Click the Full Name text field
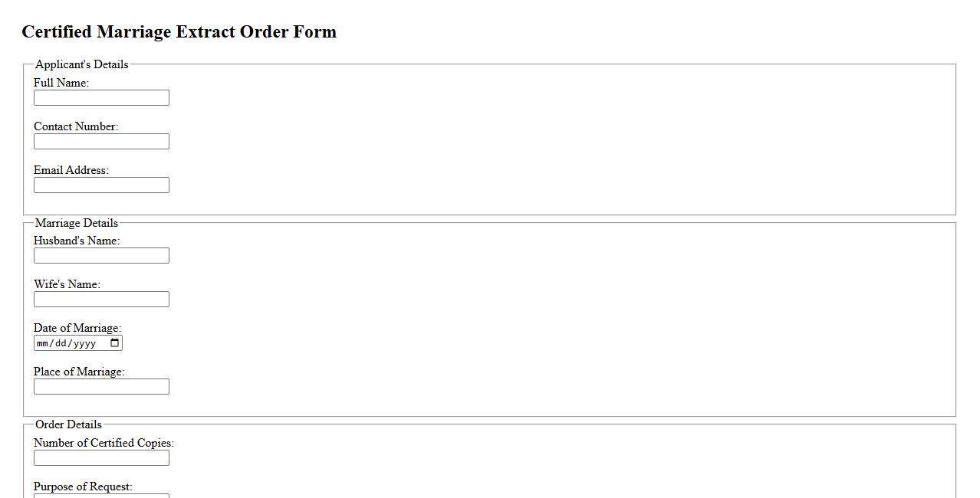The height and width of the screenshot is (498, 980). coord(101,98)
